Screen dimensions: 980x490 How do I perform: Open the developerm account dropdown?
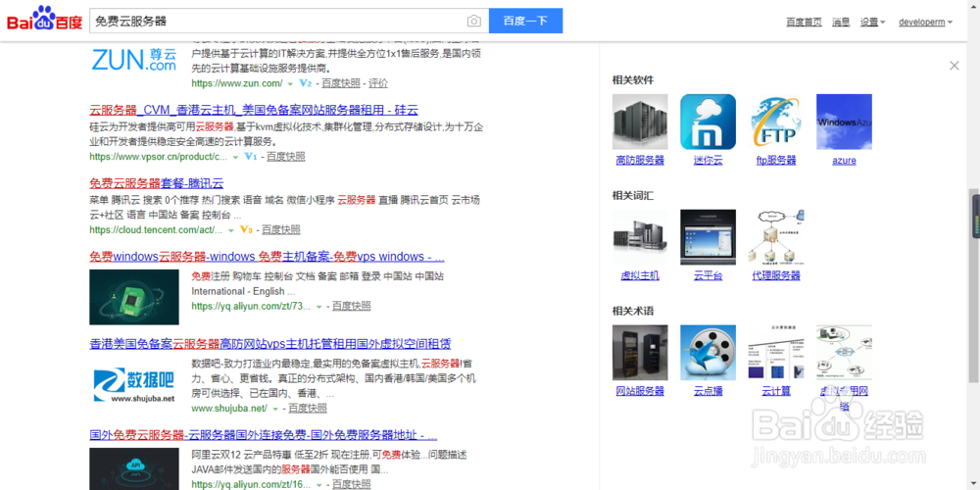pyautogui.click(x=926, y=22)
